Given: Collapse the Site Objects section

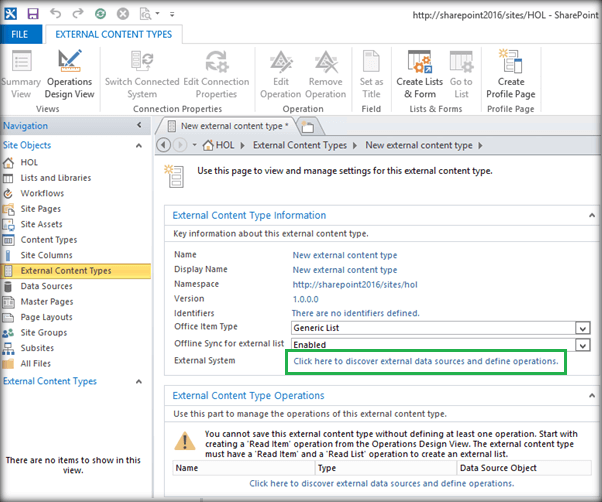Looking at the screenshot, I should (x=139, y=145).
